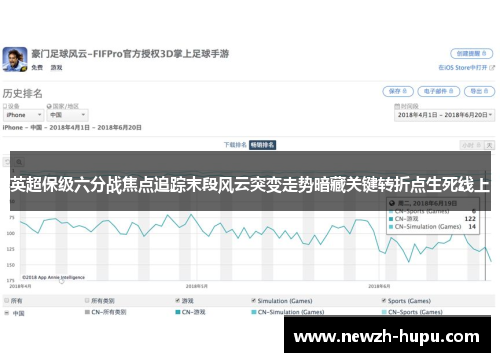Image resolution: width=500 pixels, height=362 pixels.
Task: Click the chart reset undo icon
Action: (7, 162)
